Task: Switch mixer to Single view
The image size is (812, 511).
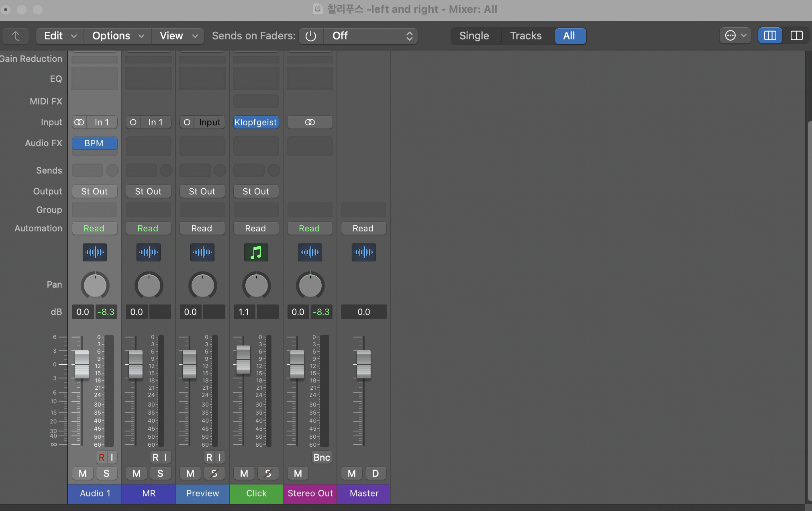Action: (x=474, y=36)
